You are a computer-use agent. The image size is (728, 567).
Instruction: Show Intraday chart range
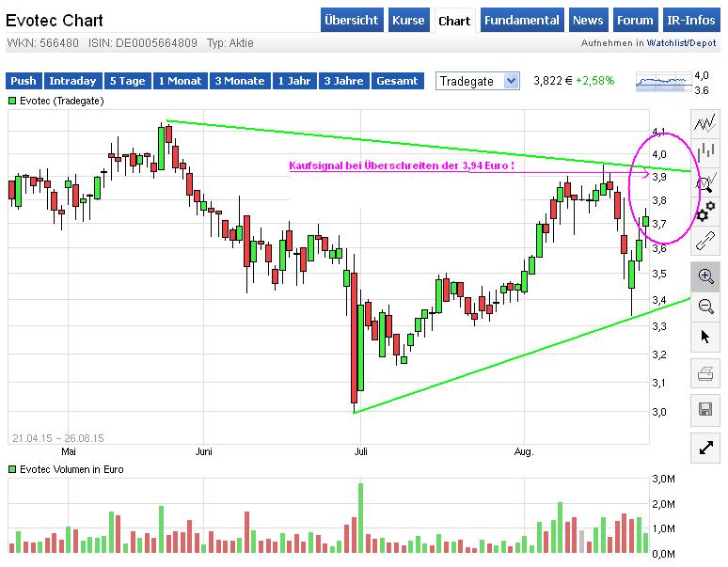pos(72,81)
